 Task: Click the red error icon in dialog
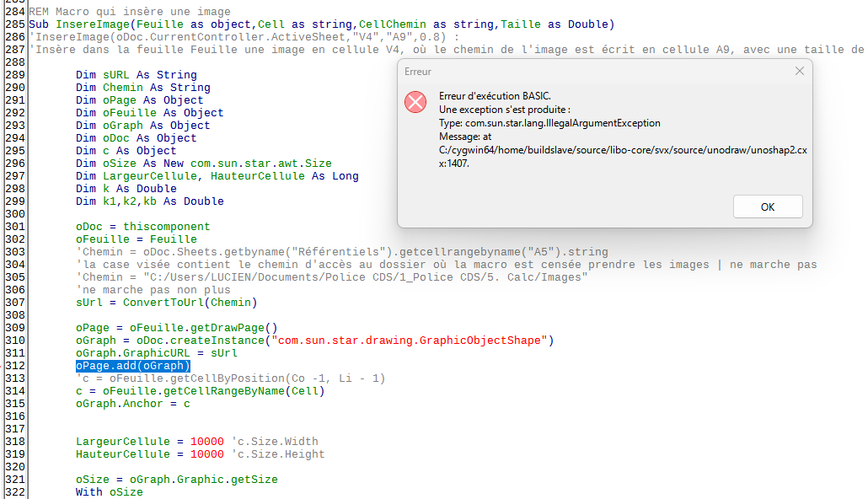click(415, 102)
